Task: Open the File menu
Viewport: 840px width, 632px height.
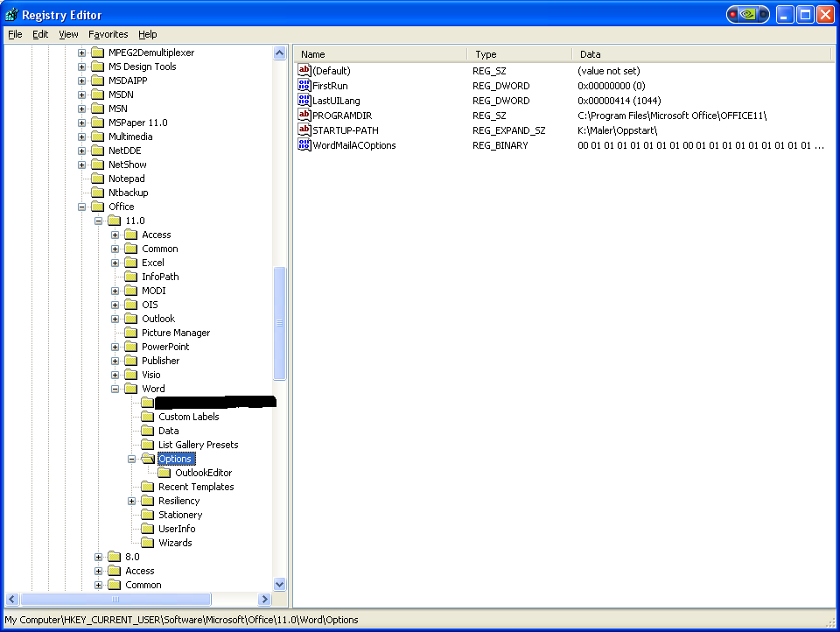Action: [x=15, y=34]
